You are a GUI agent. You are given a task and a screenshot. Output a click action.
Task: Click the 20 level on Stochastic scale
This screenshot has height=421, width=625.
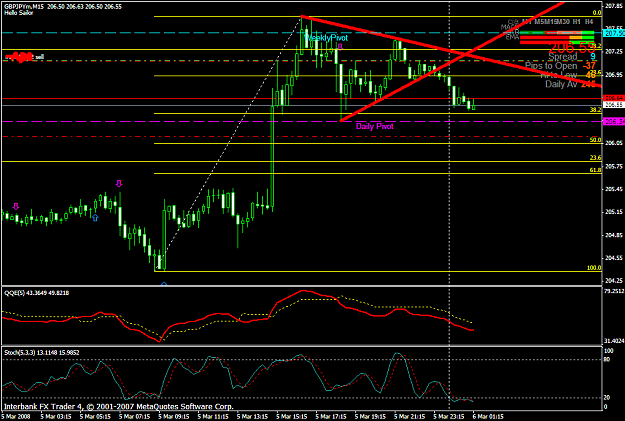point(607,397)
